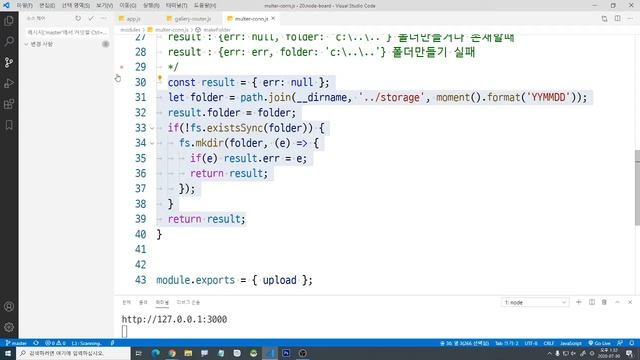Open source control more actions menu
Image resolution: width=640 pixels, height=360 pixels.
(x=104, y=18)
